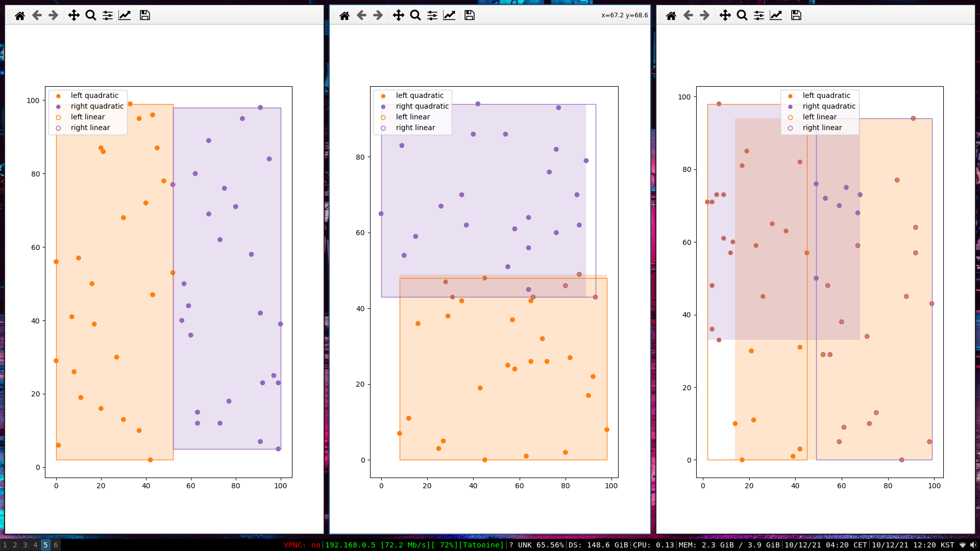Click purple point at top of middle plot

478,104
